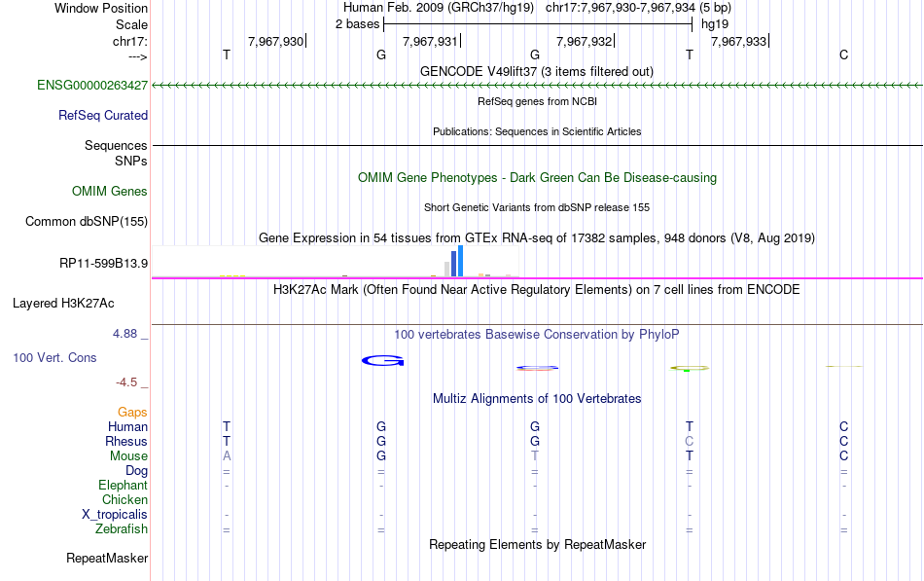The image size is (924, 581).
Task: Click the Mouse row A mismatch base
Action: pyautogui.click(x=227, y=456)
